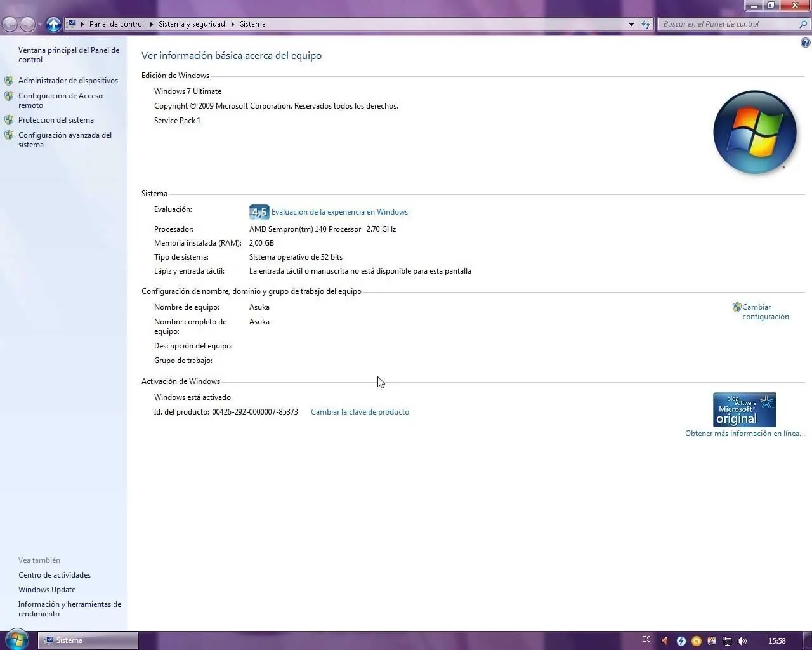Click the 'Microsoft original' software badge

[745, 409]
